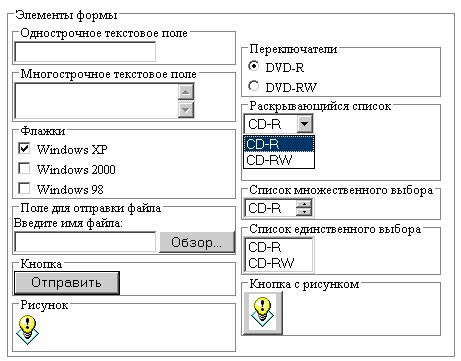Click the textarea scroll up arrow

[x=186, y=92]
